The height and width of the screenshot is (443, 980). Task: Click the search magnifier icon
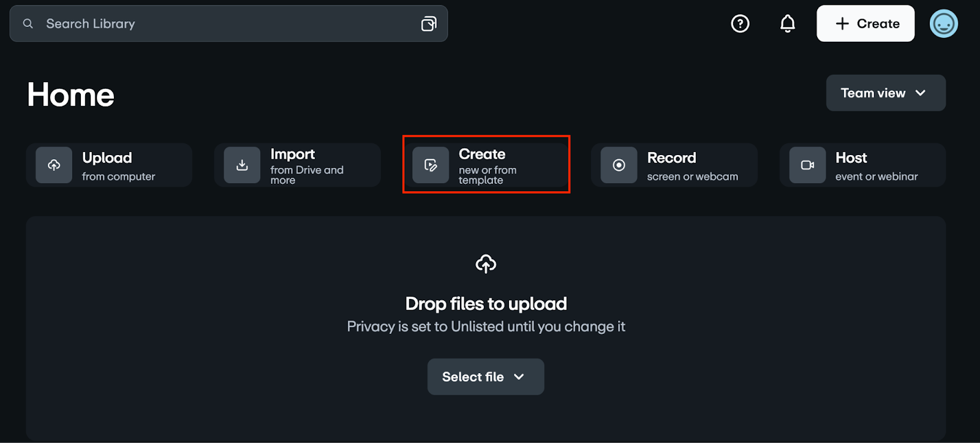tap(28, 23)
